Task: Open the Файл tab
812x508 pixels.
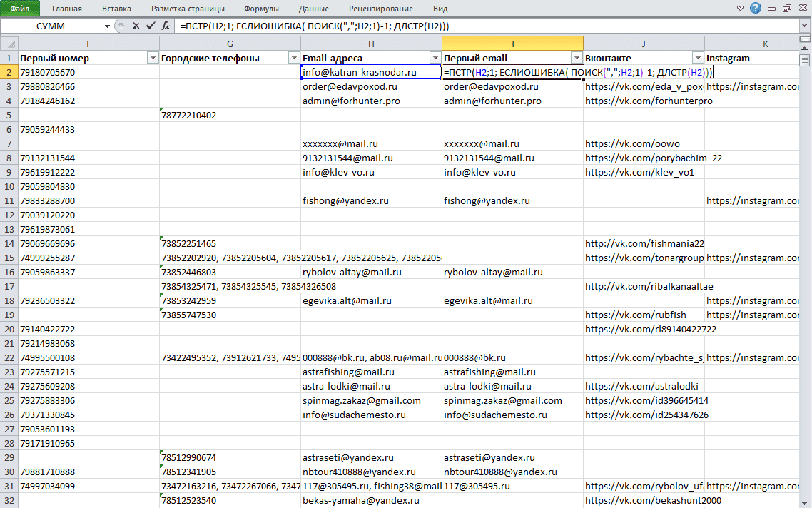Action: pos(20,9)
